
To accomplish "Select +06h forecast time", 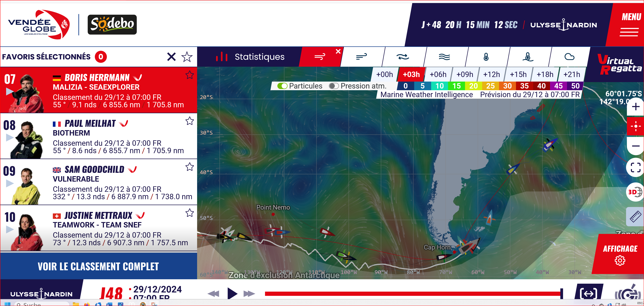I will click(x=438, y=74).
